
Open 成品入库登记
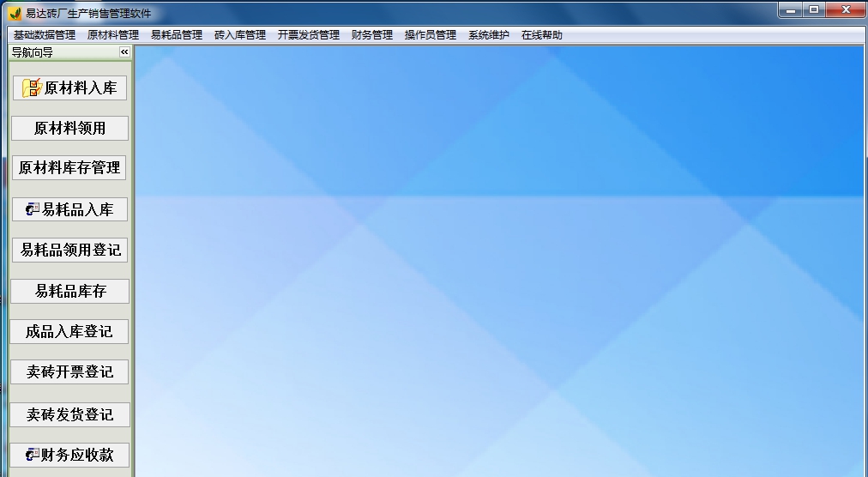pos(69,331)
